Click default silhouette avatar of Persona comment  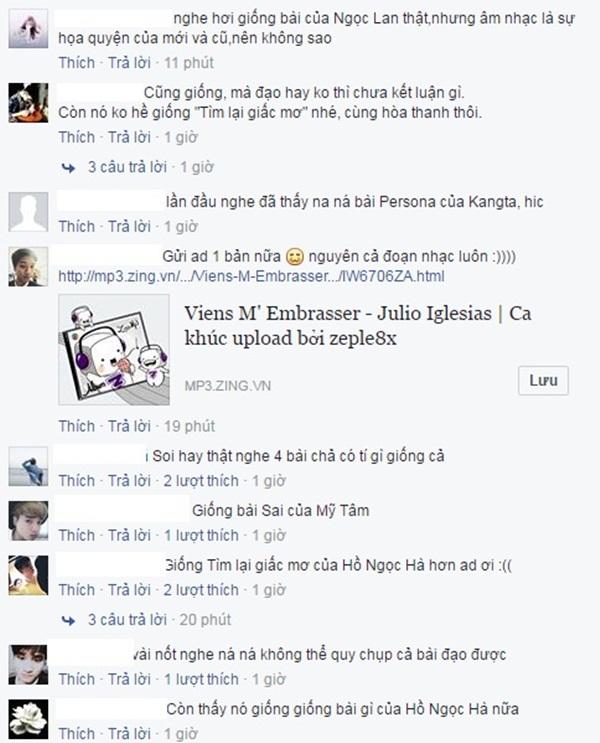pyautogui.click(x=28, y=212)
